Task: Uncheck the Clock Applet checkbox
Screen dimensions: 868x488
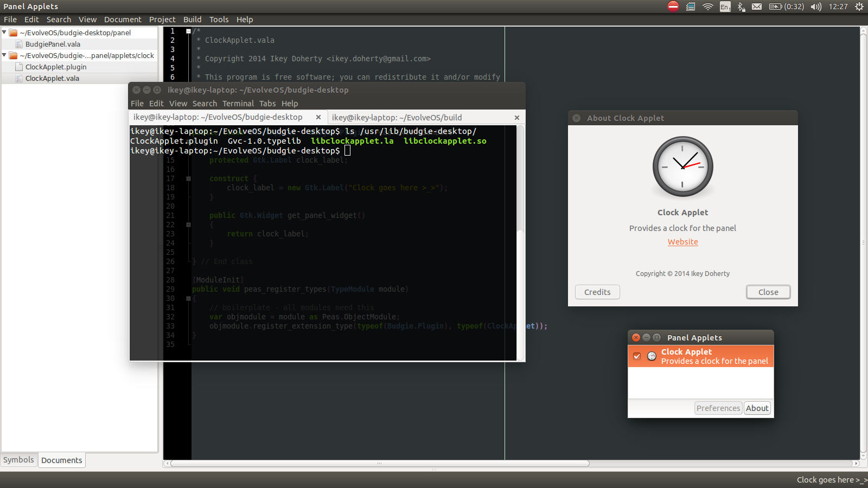Action: coord(637,356)
